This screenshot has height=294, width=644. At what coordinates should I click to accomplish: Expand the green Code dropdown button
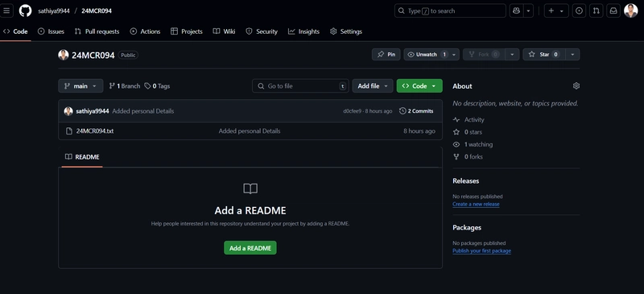(x=419, y=86)
